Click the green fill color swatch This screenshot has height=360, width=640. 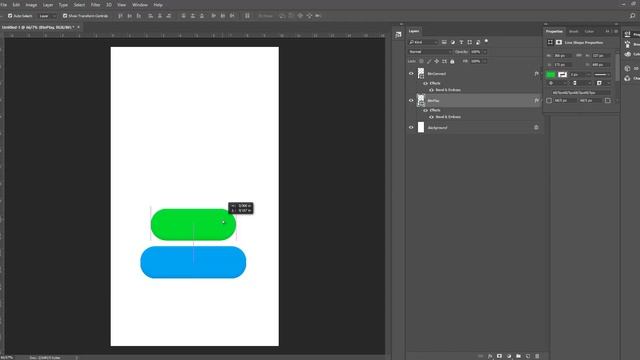pos(551,74)
